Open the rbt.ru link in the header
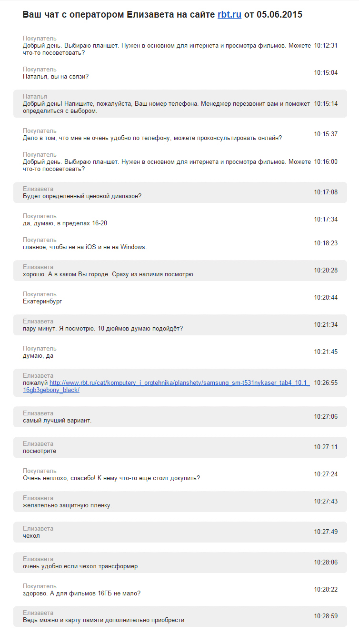Viewport: 359px width, 644px height. click(x=229, y=15)
